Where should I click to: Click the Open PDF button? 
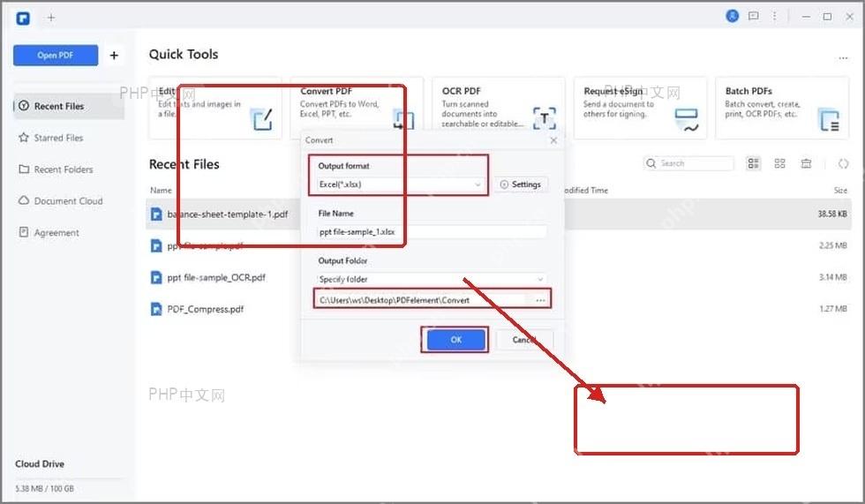click(56, 55)
